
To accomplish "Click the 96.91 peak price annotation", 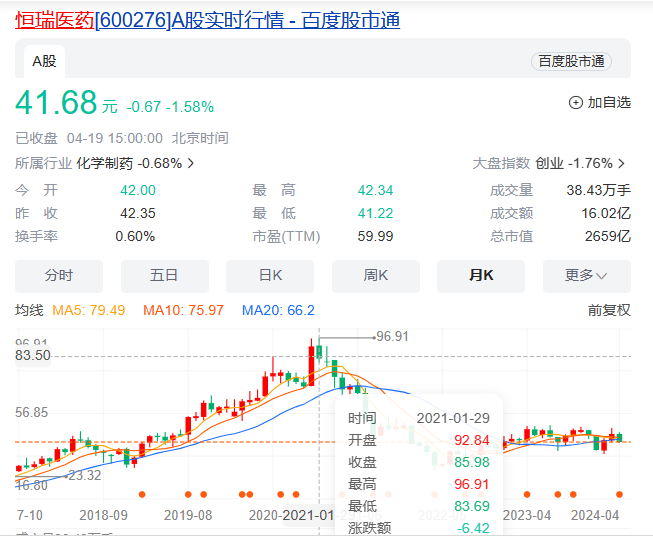I will pyautogui.click(x=392, y=337).
